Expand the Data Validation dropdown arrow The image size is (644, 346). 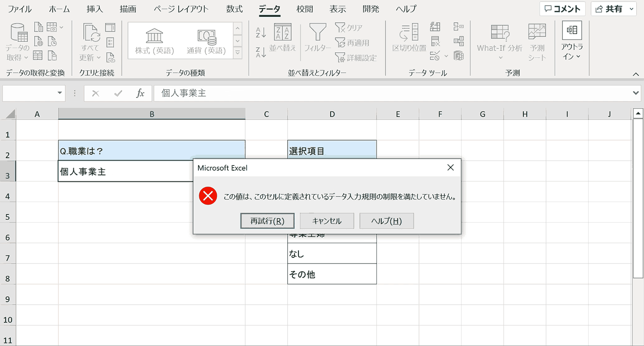[x=446, y=56]
